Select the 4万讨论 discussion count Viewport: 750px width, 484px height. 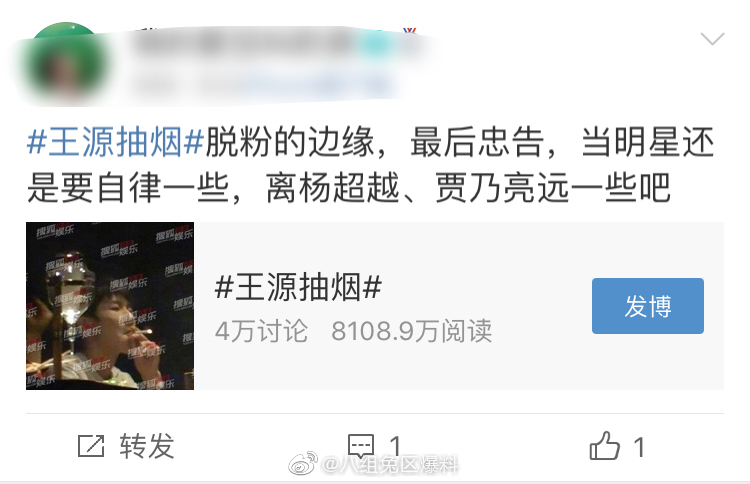point(261,331)
